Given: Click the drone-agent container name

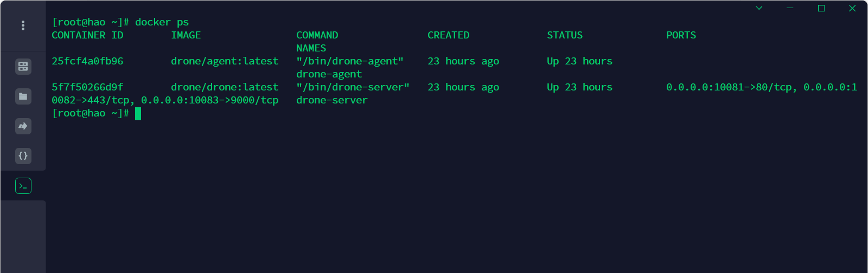Looking at the screenshot, I should coord(329,74).
